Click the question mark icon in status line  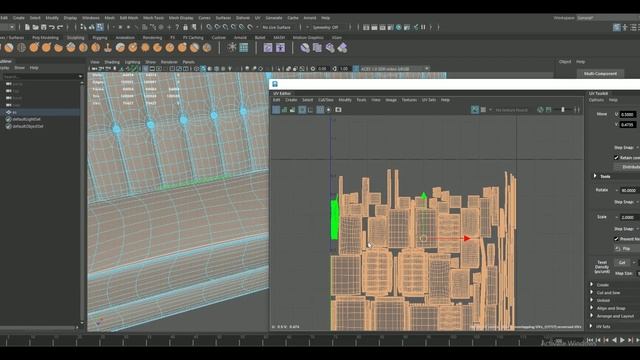click(x=177, y=27)
